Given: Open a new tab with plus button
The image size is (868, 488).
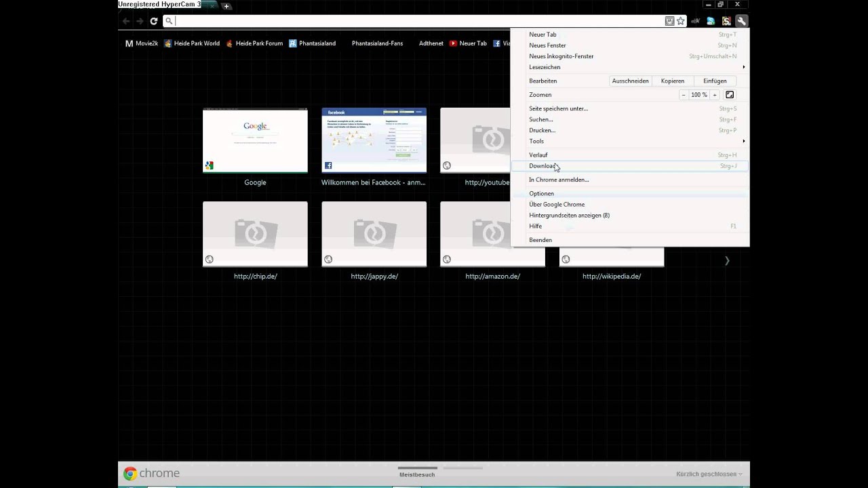Looking at the screenshot, I should pos(226,6).
